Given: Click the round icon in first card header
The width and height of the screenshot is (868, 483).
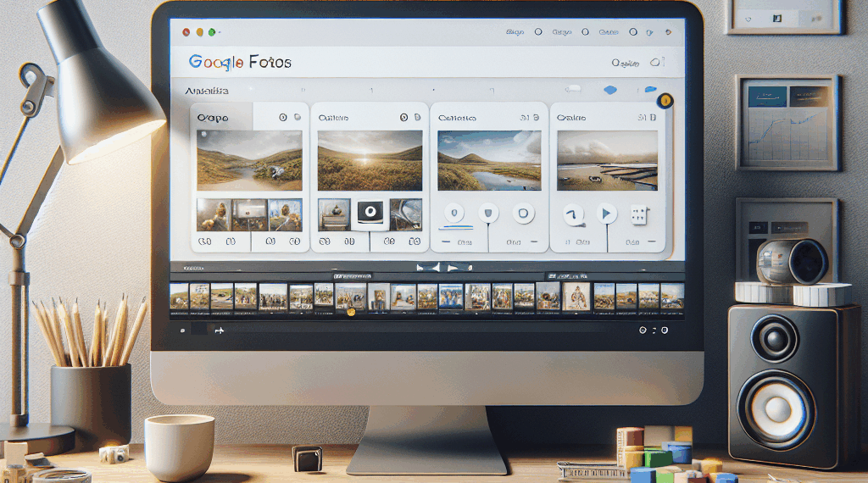Looking at the screenshot, I should click(283, 117).
